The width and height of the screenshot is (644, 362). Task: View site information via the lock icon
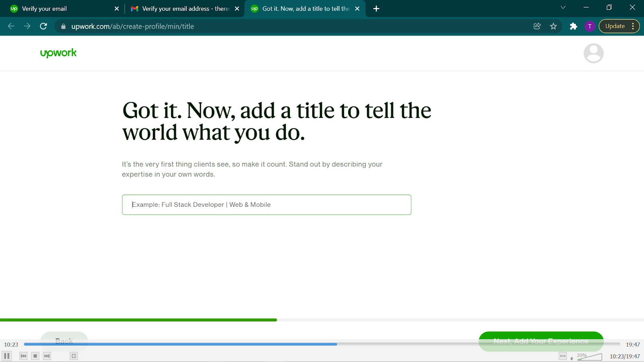click(x=63, y=27)
